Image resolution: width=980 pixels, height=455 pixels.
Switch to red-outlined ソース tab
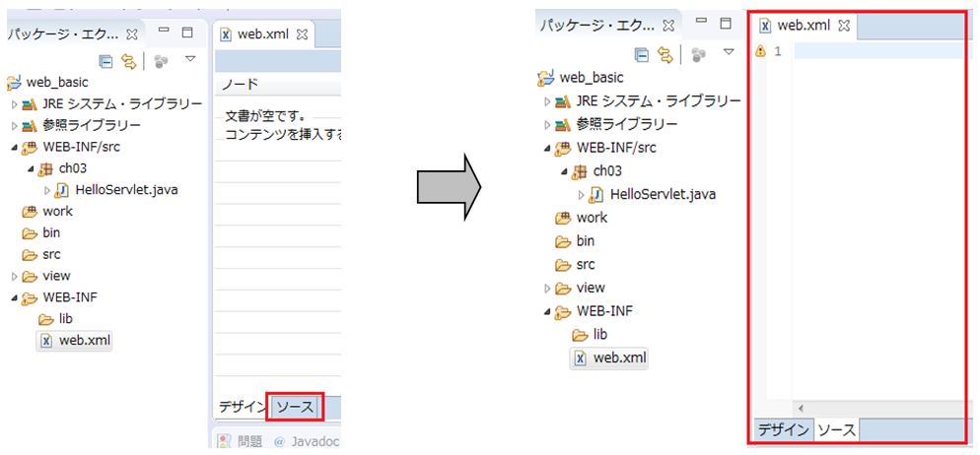pos(295,407)
